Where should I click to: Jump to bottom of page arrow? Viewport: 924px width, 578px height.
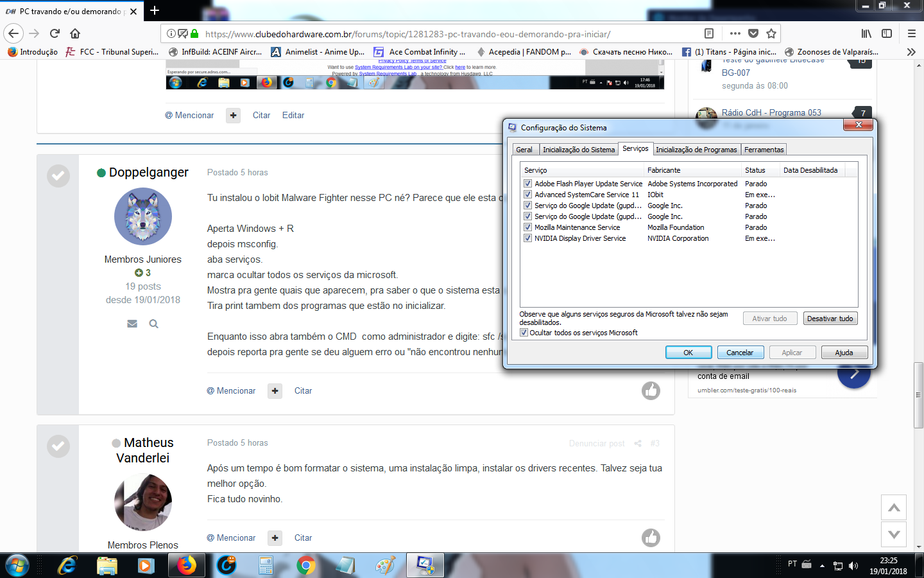coord(894,534)
